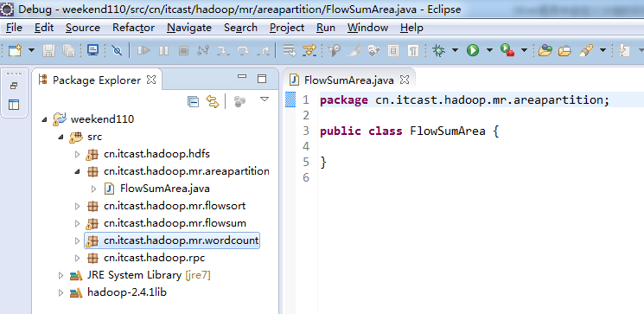Click the Save All icon
644x314 pixels.
68,50
